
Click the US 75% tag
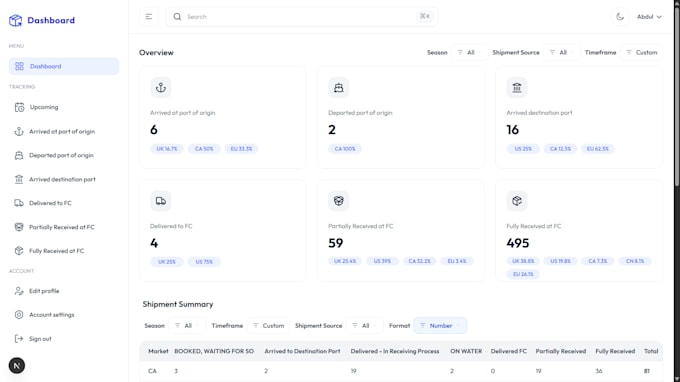pos(204,262)
